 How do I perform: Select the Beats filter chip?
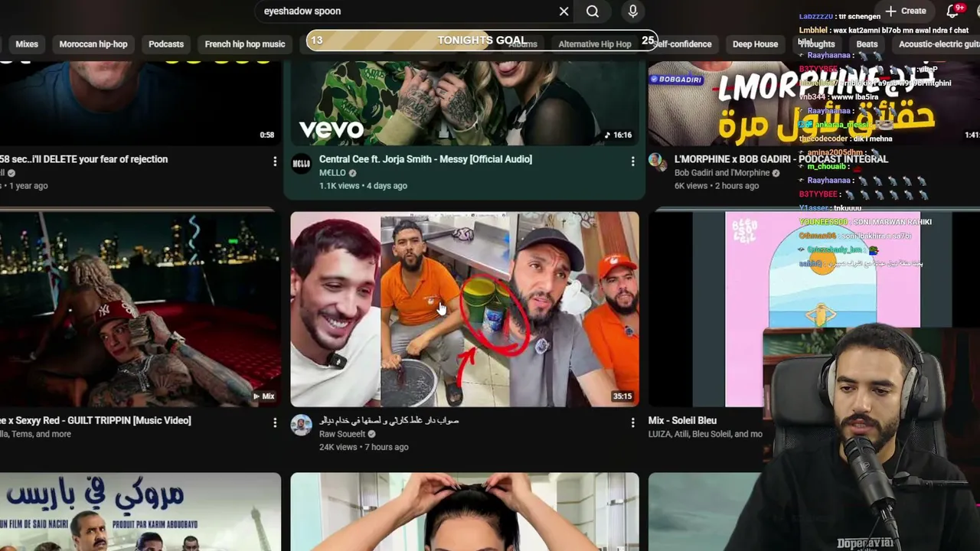click(867, 44)
